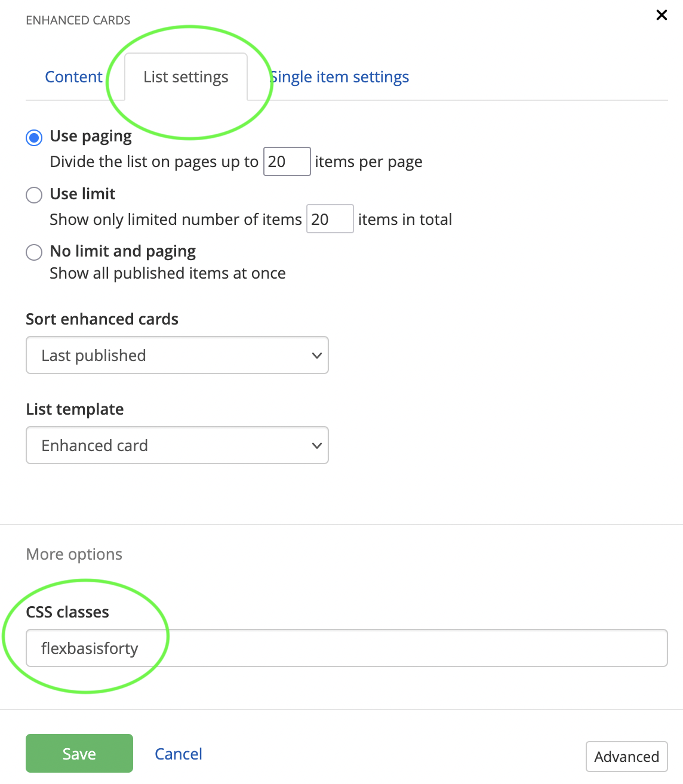Open the Last published sort dropdown

click(177, 356)
